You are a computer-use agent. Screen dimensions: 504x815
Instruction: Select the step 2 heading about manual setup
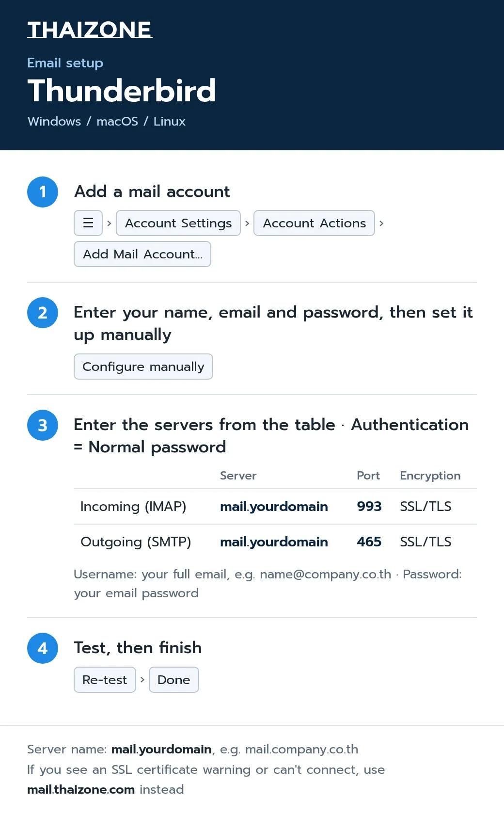(x=273, y=323)
